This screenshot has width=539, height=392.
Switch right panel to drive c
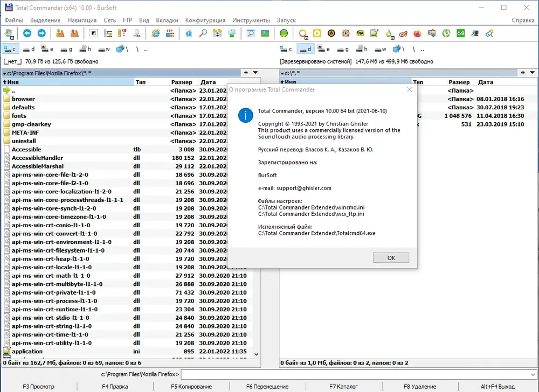pos(286,49)
